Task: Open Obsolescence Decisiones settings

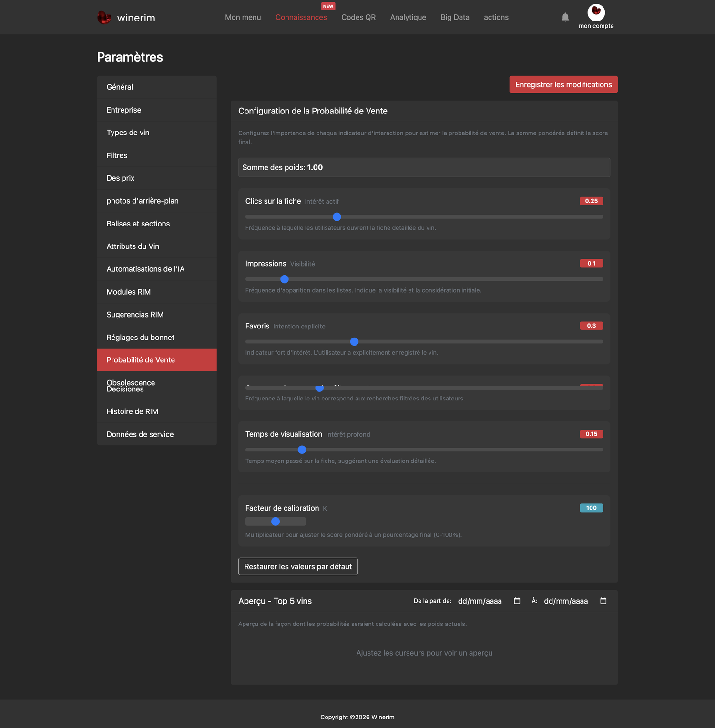Action: (x=157, y=386)
